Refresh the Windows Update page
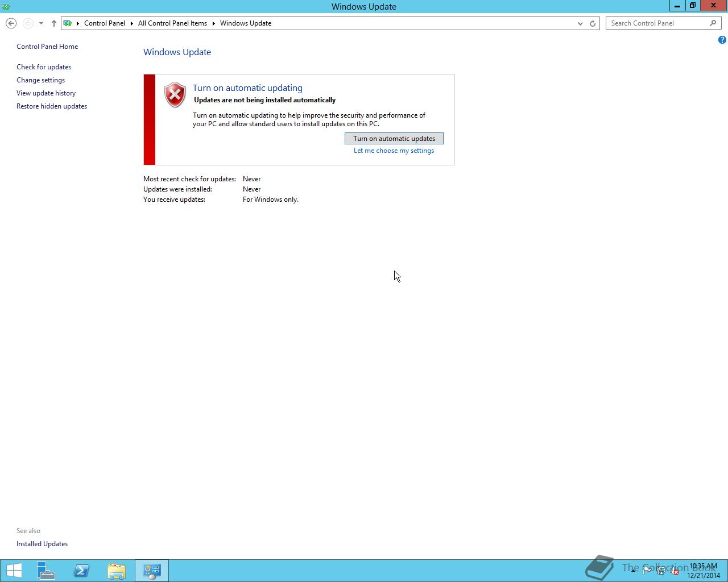This screenshot has height=582, width=728. point(593,23)
